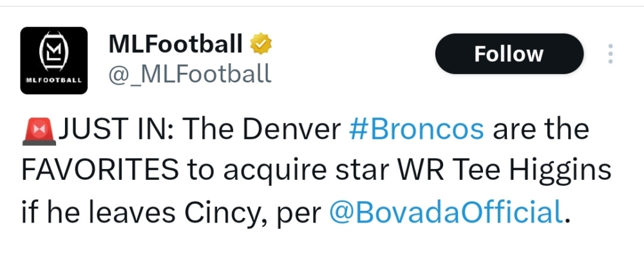Image resolution: width=644 pixels, height=267 pixels.
Task: Click the word Denver in the tweet
Action: tap(293, 129)
